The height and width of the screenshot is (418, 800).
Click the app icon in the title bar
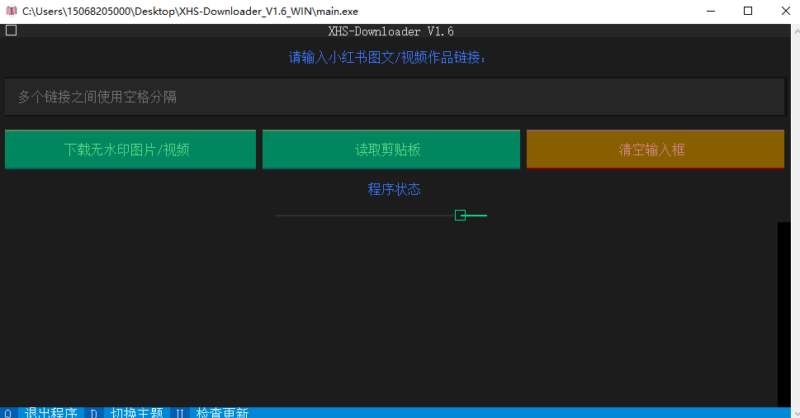pyautogui.click(x=11, y=11)
